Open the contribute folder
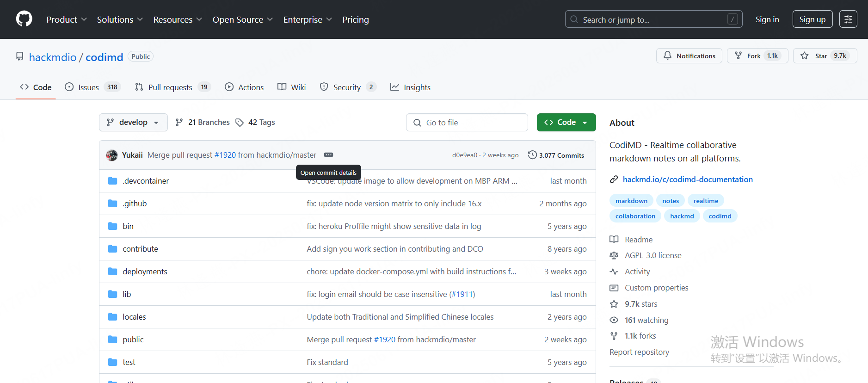 pyautogui.click(x=140, y=249)
